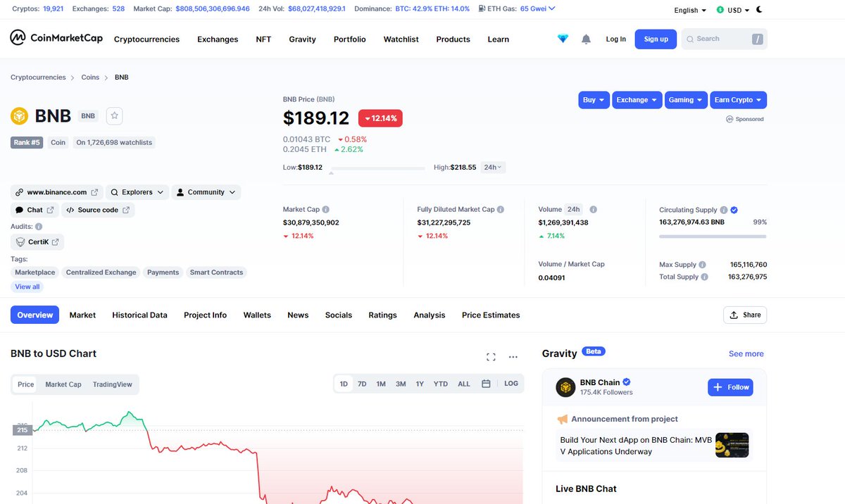Open English language dropdown

pos(690,10)
